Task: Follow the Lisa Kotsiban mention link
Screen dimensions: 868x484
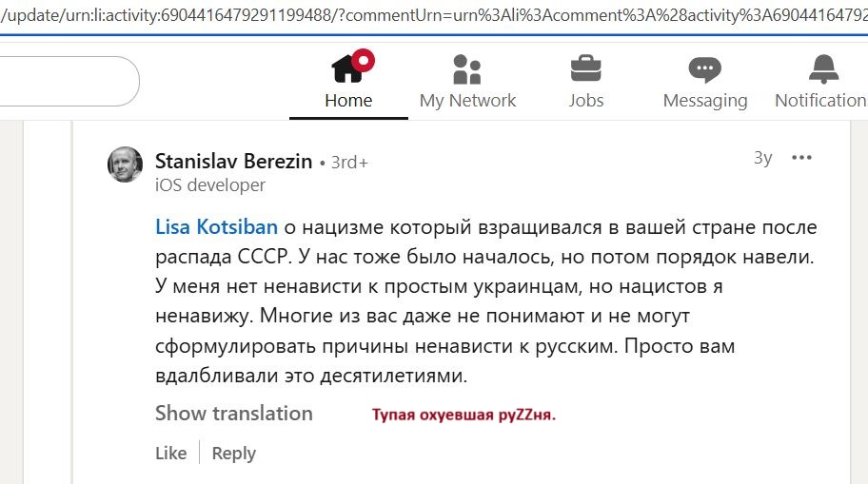Action: pos(216,227)
